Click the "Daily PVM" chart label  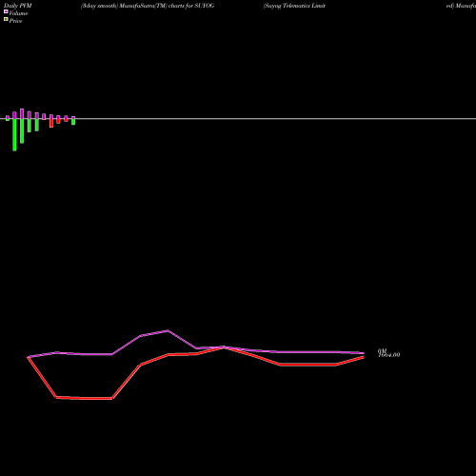[18, 6]
